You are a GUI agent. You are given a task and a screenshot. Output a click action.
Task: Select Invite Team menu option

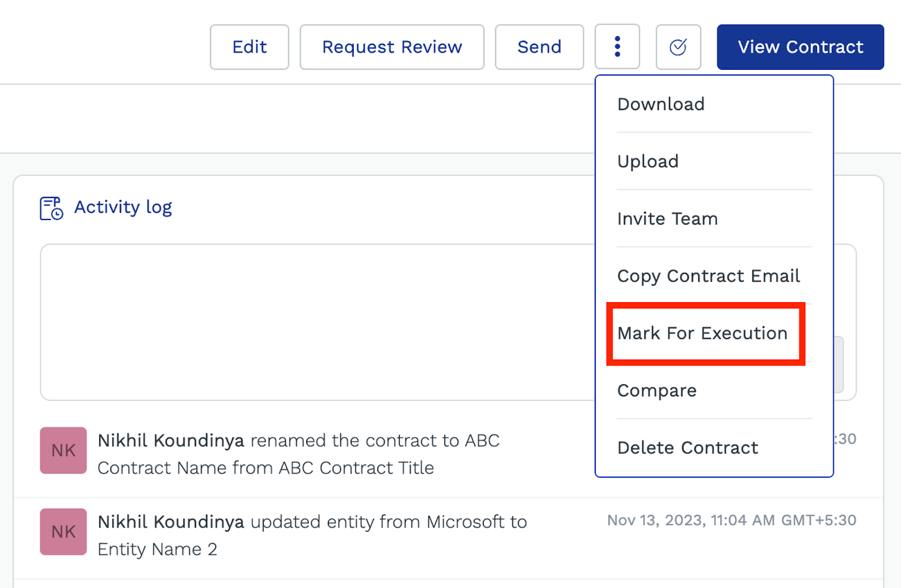(667, 219)
